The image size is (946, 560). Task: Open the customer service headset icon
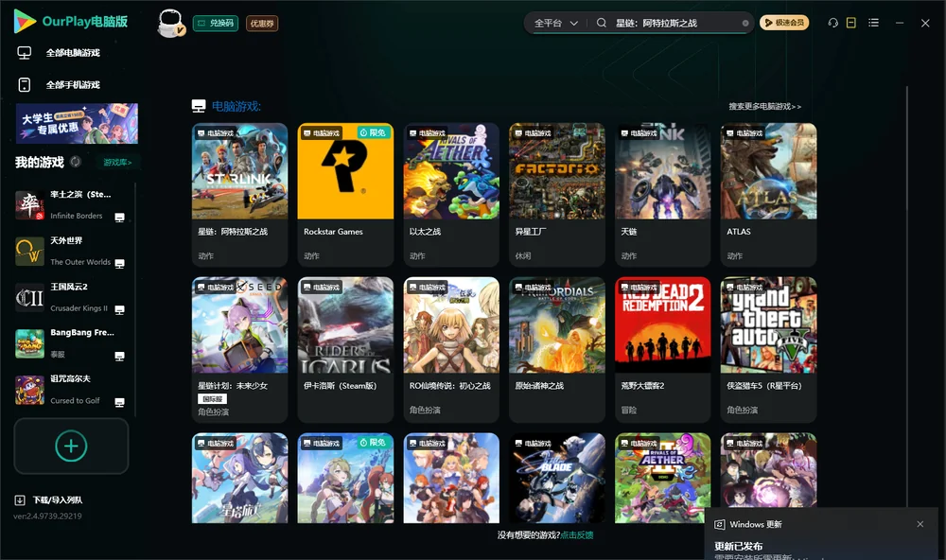[x=832, y=23]
